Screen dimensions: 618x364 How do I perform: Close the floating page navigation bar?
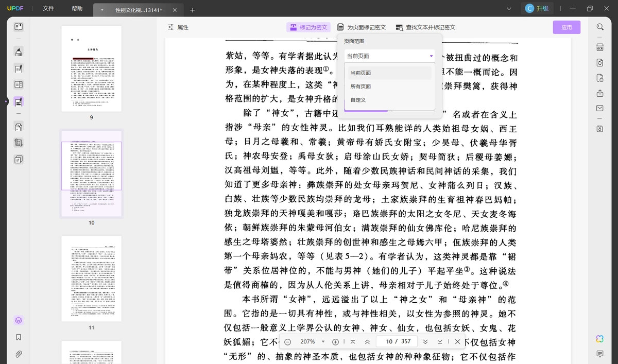457,342
